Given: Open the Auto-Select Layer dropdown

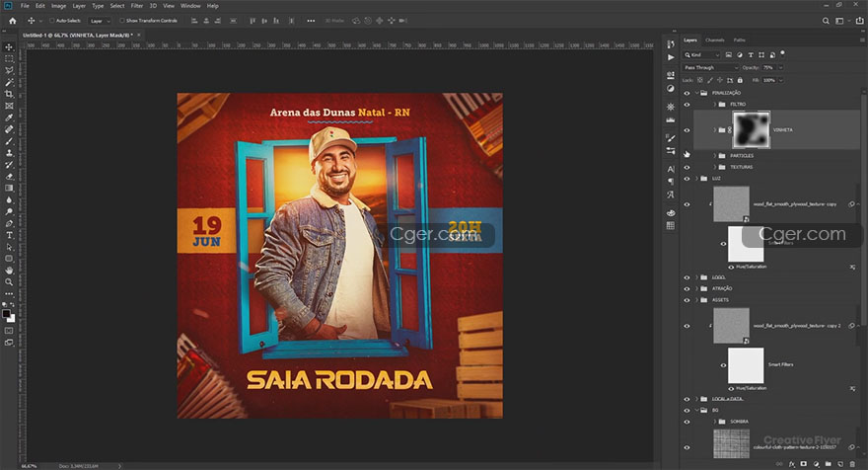Looking at the screenshot, I should coord(100,21).
